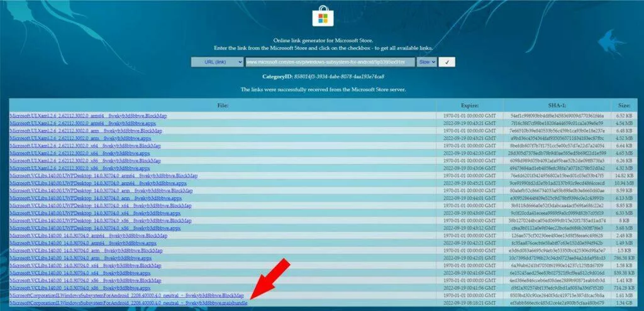Viewport: 644px width, 311px height.
Task: Open the VCLibs.140.00_14.0.30704.0 arm BlockMap link
Action: click(x=86, y=250)
